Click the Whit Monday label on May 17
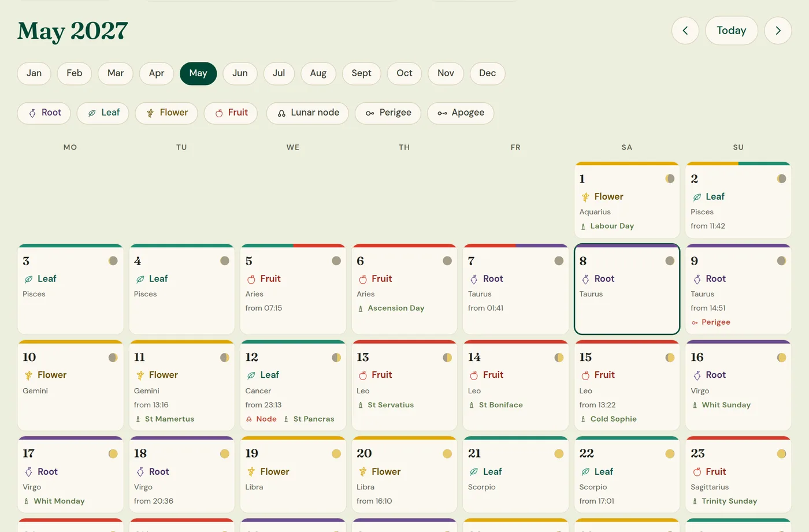The image size is (809, 532). (x=59, y=501)
